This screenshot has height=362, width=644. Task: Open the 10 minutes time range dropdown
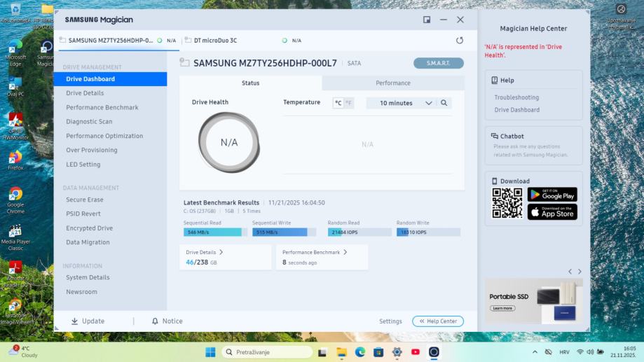click(x=402, y=103)
